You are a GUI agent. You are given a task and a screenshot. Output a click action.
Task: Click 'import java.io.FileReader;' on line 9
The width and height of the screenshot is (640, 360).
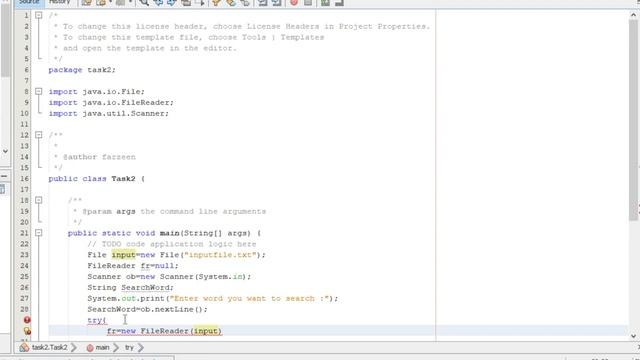click(x=111, y=102)
